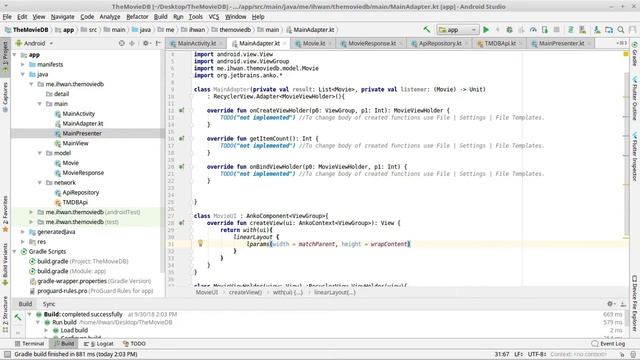Image resolution: width=640 pixels, height=360 pixels.
Task: Click override gutter icon next to getItemCount
Action: 181,138
